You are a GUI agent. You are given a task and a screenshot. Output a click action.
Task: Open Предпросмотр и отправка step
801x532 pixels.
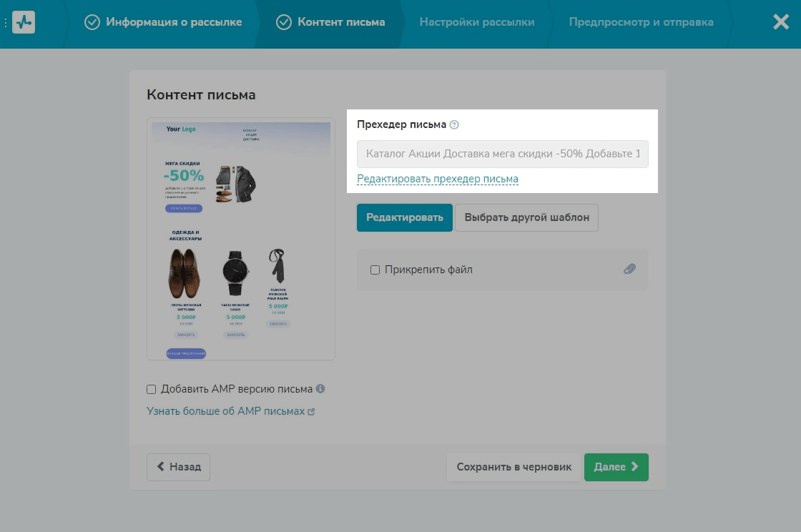tap(641, 22)
